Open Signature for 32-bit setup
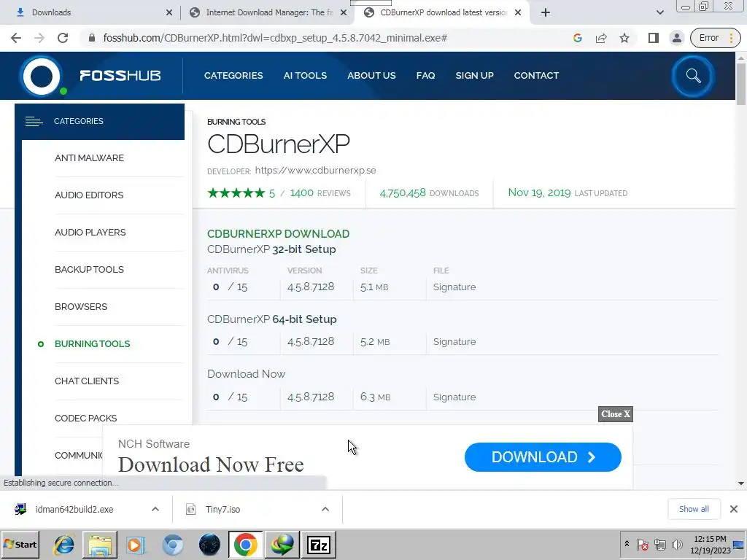Screen dimensions: 747x560 (x=454, y=287)
